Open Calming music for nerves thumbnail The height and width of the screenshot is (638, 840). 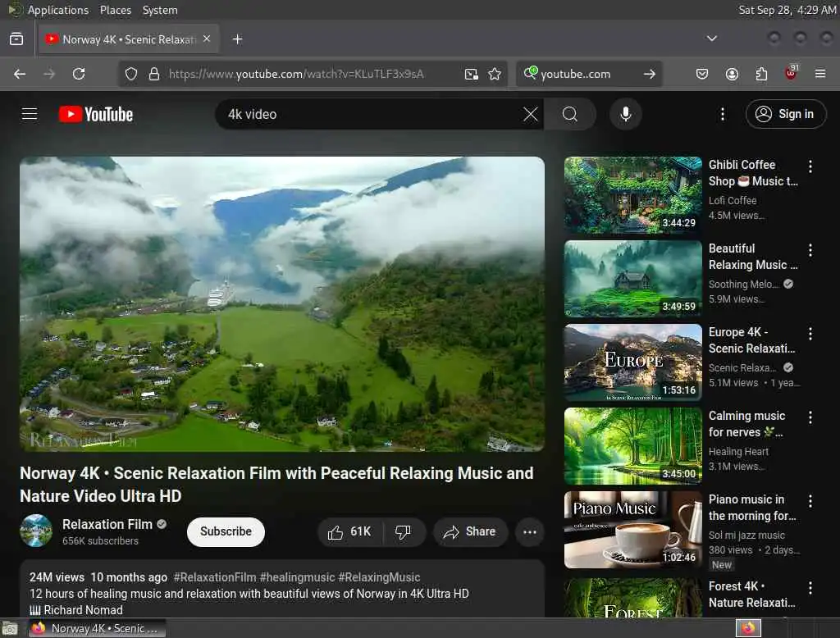[632, 446]
